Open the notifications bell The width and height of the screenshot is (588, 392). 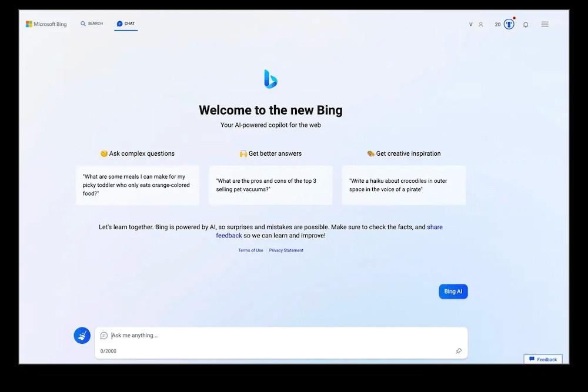[526, 25]
